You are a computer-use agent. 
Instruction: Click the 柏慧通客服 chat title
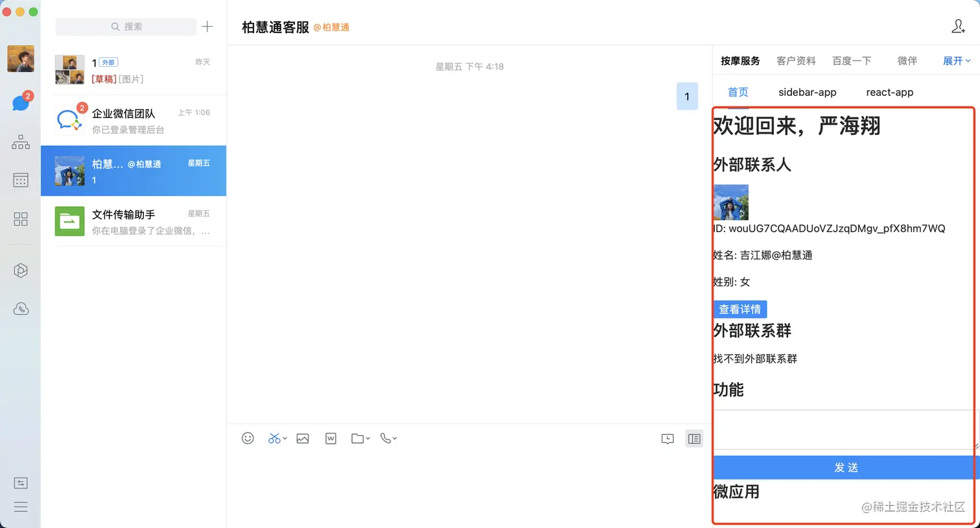coord(275,27)
